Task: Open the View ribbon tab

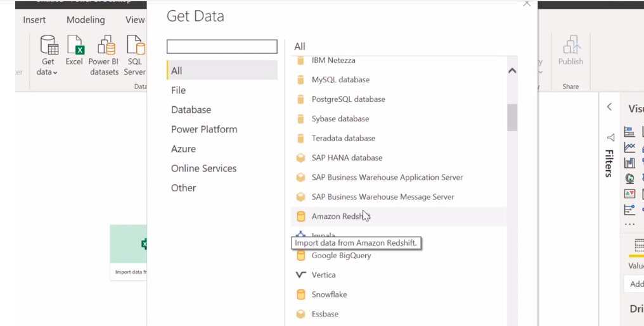Action: coord(135,20)
